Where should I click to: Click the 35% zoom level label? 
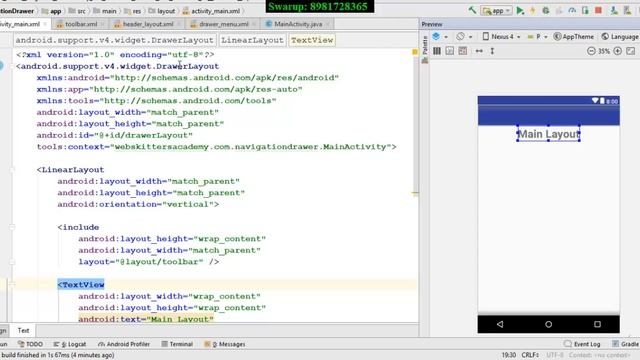[x=604, y=51]
